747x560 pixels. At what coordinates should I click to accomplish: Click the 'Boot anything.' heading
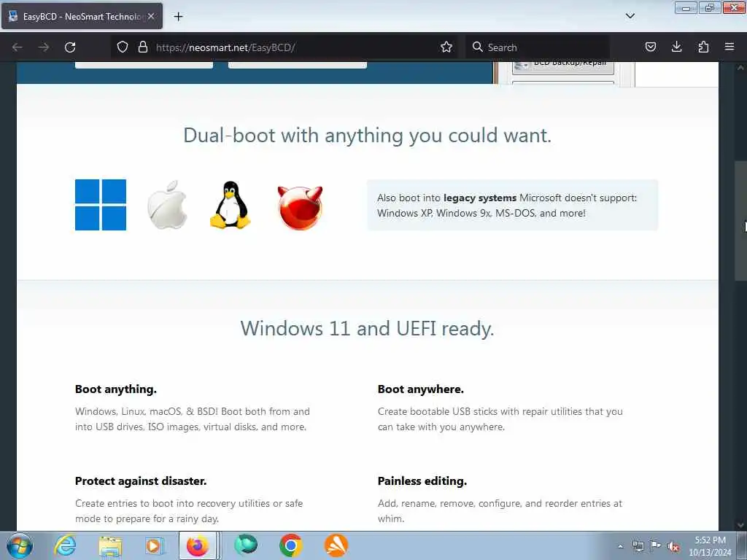pyautogui.click(x=116, y=389)
